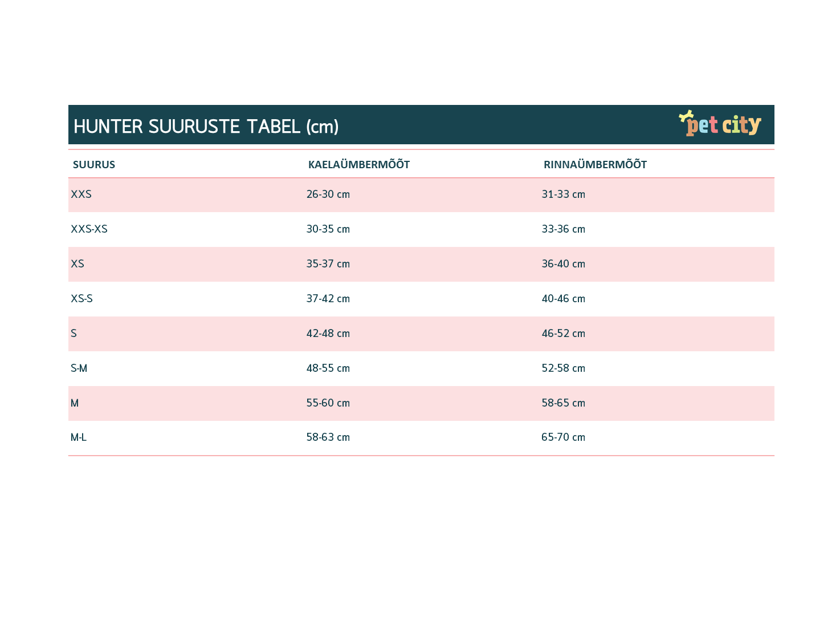The height and width of the screenshot is (625, 840).
Task: Click the HUNTER SUURUSTE TABEL (cm) title
Action: [206, 127]
